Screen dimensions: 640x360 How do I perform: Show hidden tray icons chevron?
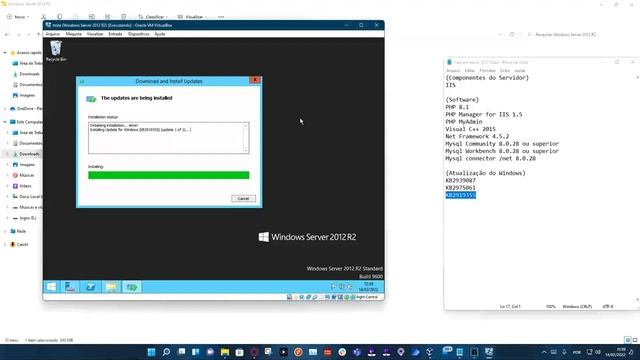click(x=544, y=352)
